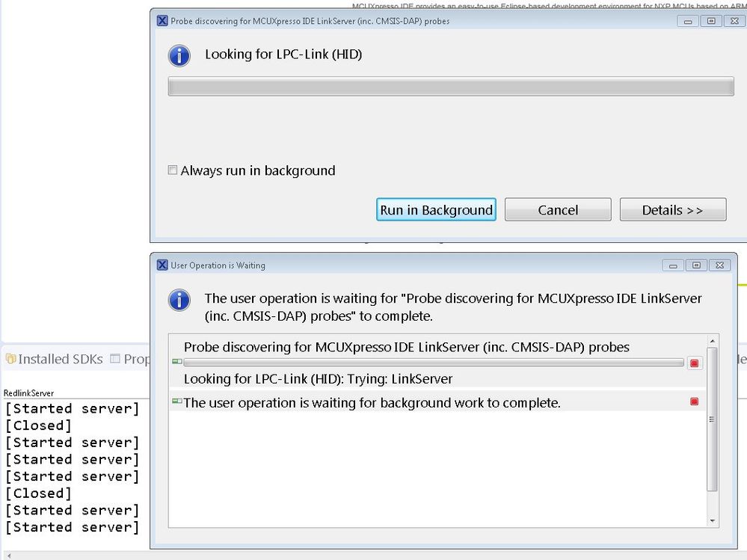Cancel the probe discovery operation

pos(558,209)
